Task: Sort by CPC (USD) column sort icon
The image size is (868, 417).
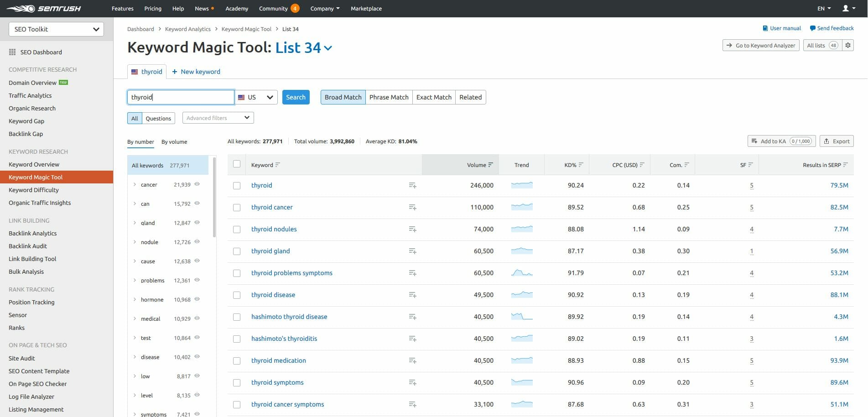Action: (642, 165)
